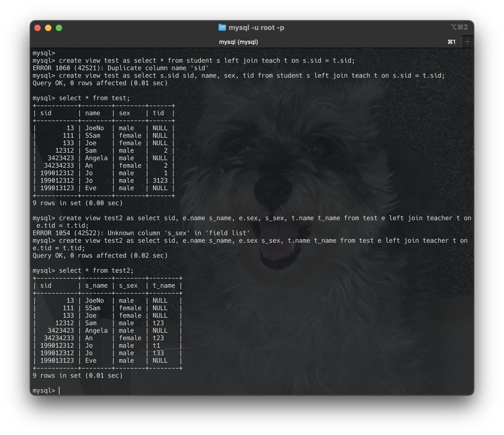This screenshot has height=435, width=504.
Task: Click the green full-screen traffic light
Action: (x=59, y=28)
